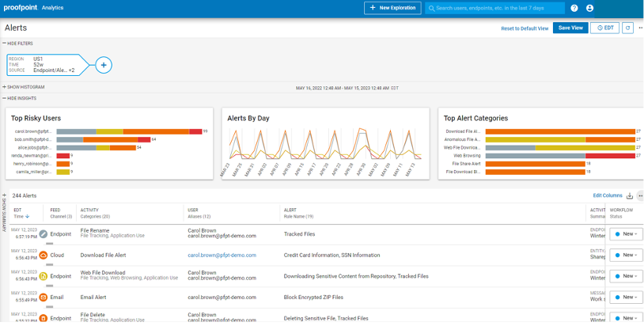Download alerts using the export icon
Screen dimensions: 644x326
(630, 195)
